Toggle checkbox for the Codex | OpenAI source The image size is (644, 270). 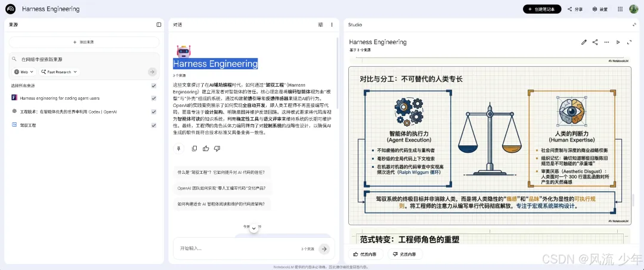[x=154, y=112]
